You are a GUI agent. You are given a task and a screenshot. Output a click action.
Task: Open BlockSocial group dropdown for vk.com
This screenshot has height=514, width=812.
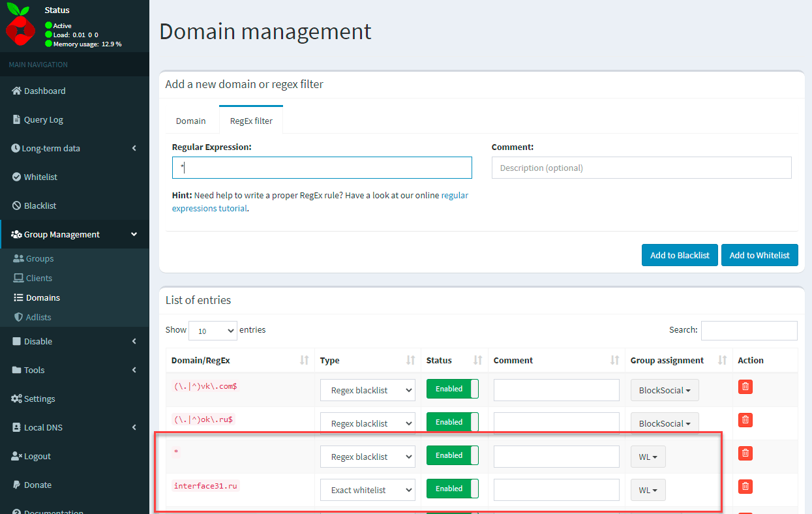pyautogui.click(x=664, y=390)
